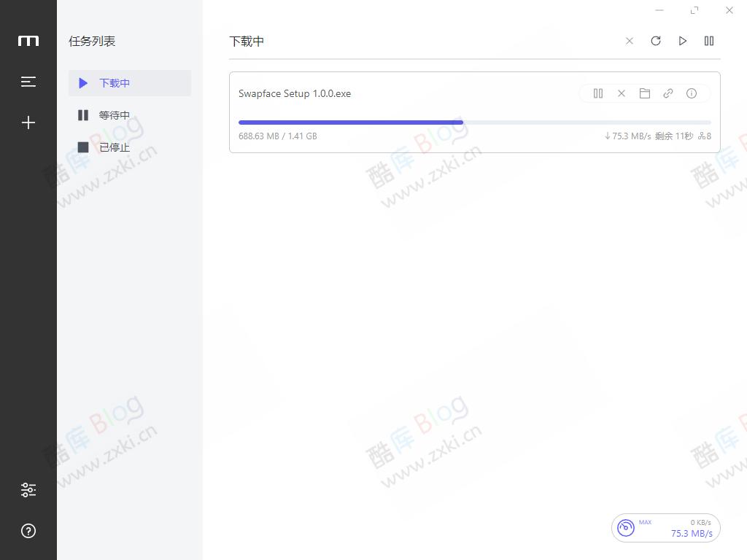Toggle the speed limit meter widget
This screenshot has width=747, height=560.
(626, 527)
